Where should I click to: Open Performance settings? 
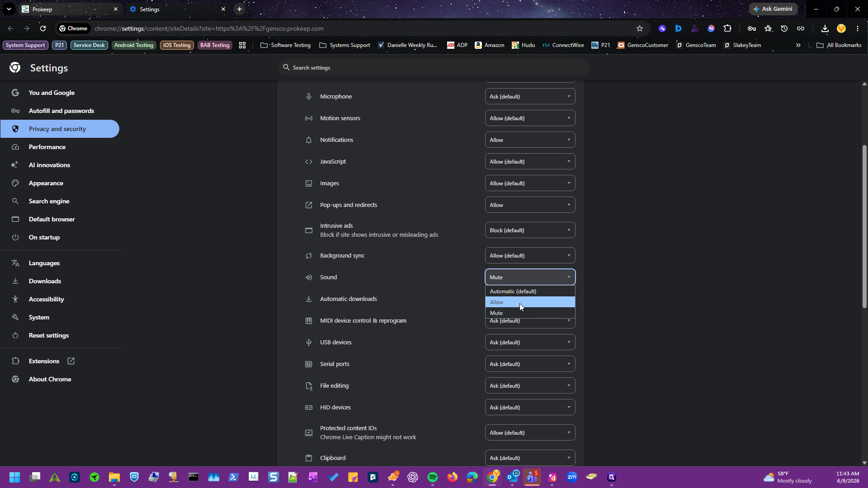tap(60, 147)
